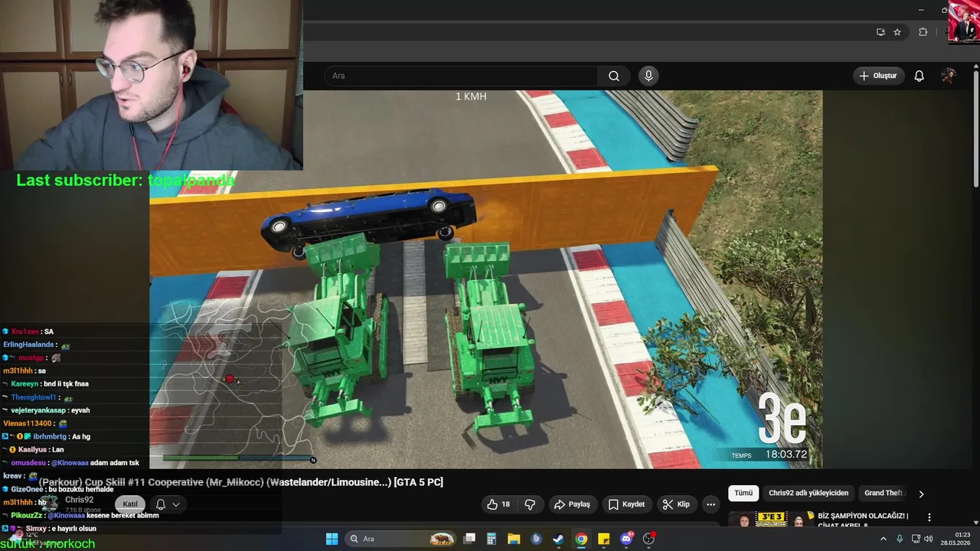Switch to Google Chrome on the taskbar
The height and width of the screenshot is (551, 980).
[581, 539]
